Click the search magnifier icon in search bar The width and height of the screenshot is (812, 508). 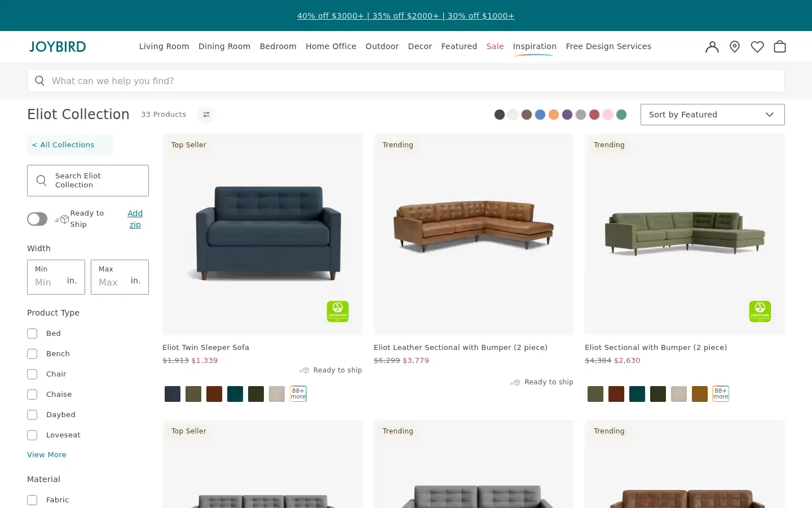[39, 81]
